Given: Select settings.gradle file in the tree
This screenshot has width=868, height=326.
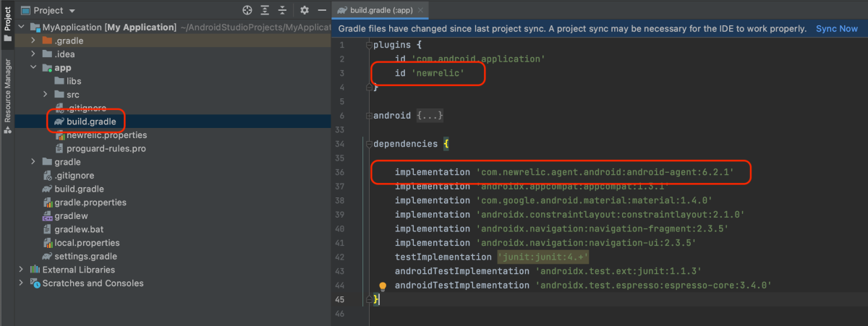Looking at the screenshot, I should (x=85, y=256).
